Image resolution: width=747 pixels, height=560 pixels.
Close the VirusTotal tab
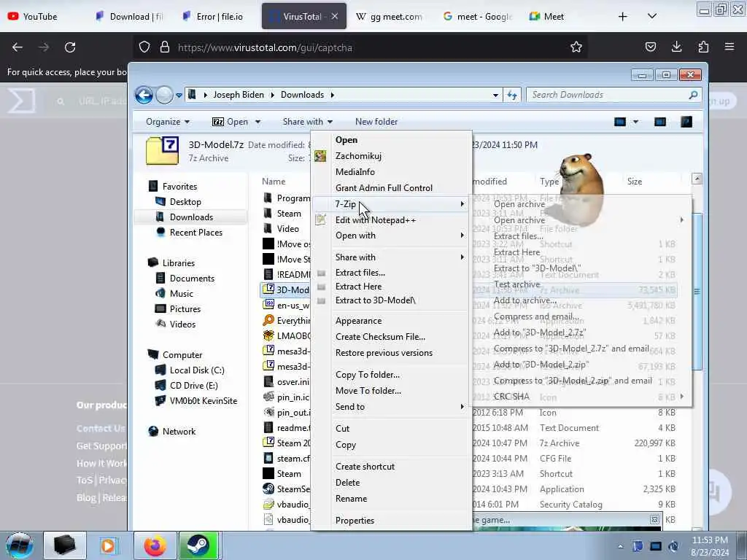[335, 16]
